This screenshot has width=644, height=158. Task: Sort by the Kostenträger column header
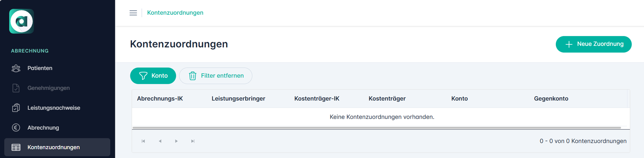387,99
